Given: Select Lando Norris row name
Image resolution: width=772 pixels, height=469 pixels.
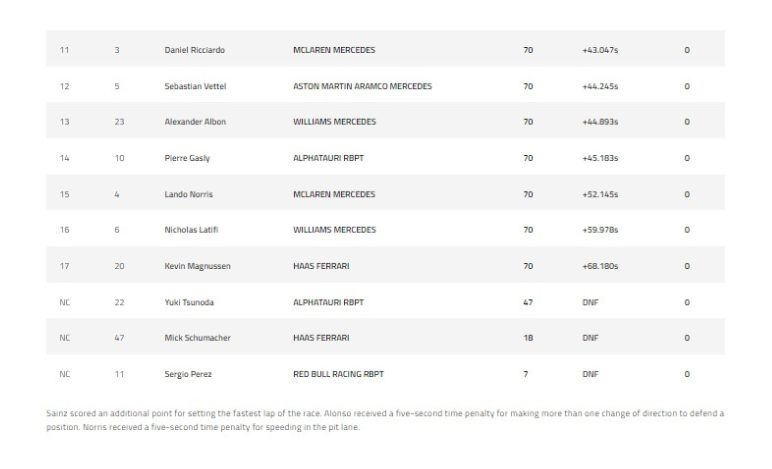Looking at the screenshot, I should 189,194.
